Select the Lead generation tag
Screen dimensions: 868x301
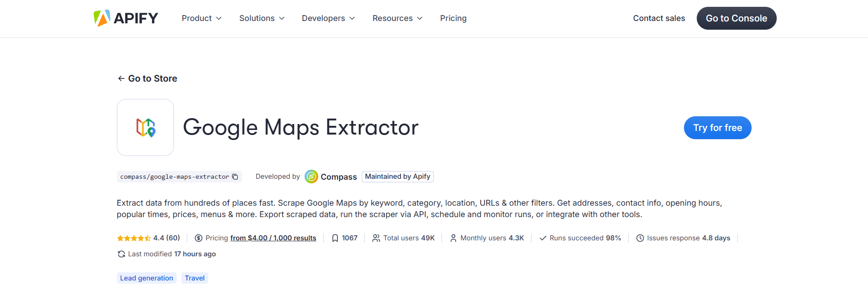[147, 278]
